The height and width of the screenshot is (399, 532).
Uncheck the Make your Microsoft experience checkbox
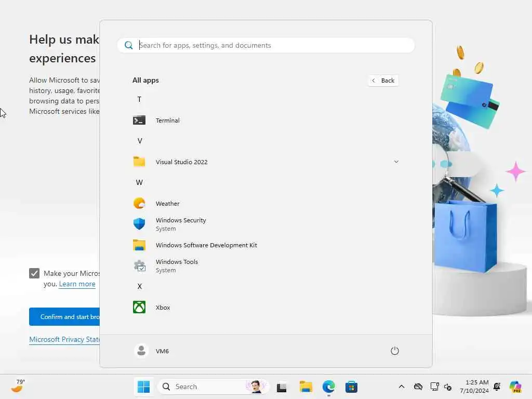pos(34,273)
